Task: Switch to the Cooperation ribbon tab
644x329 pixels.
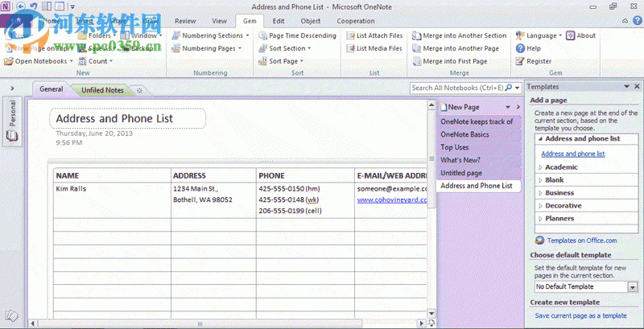Action: coord(356,21)
